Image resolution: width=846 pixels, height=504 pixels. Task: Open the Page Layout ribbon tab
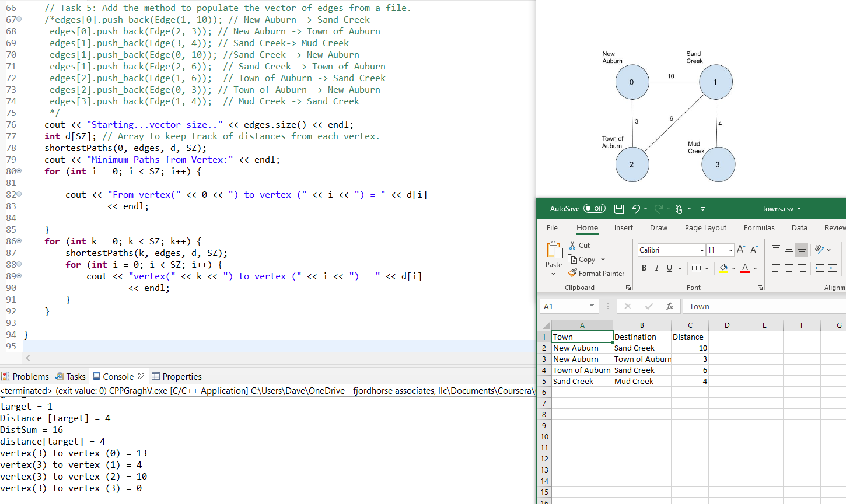pyautogui.click(x=705, y=228)
